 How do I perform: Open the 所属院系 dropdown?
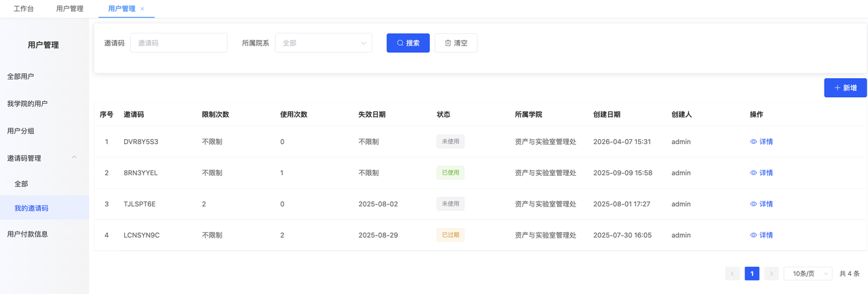[x=323, y=43]
